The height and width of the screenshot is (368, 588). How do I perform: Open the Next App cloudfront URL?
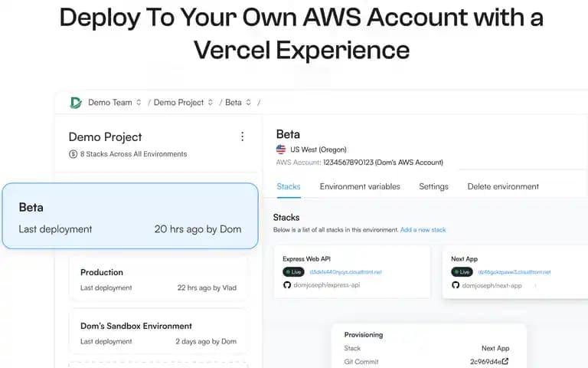(514, 272)
